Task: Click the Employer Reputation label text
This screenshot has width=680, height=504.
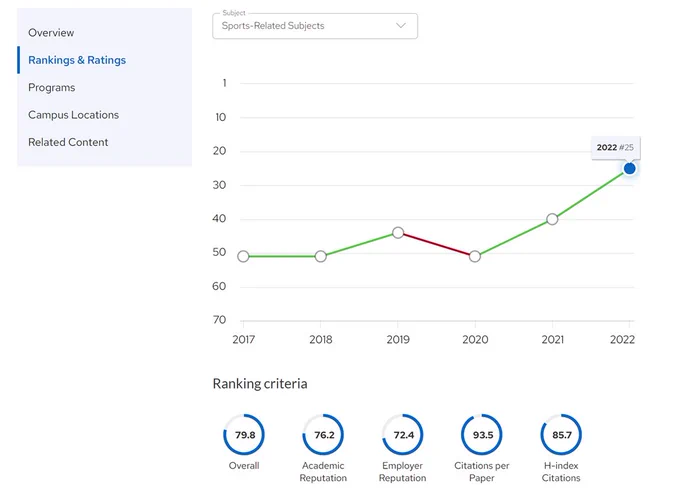Action: (403, 471)
